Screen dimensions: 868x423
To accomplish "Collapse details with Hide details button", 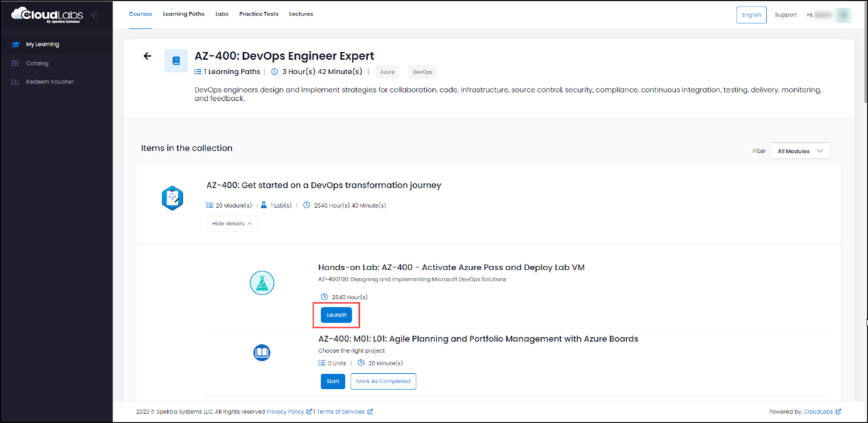I will (232, 223).
